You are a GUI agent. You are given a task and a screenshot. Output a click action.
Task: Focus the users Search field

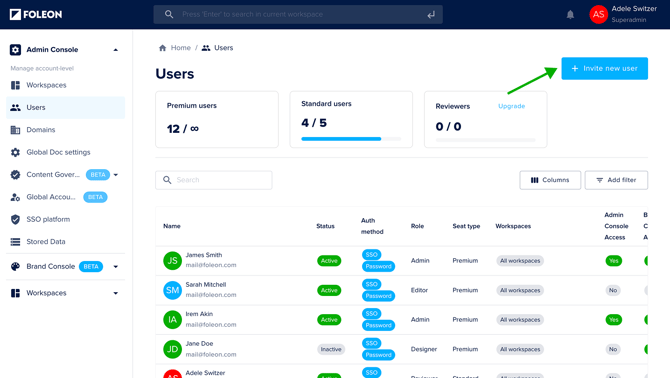click(x=214, y=180)
